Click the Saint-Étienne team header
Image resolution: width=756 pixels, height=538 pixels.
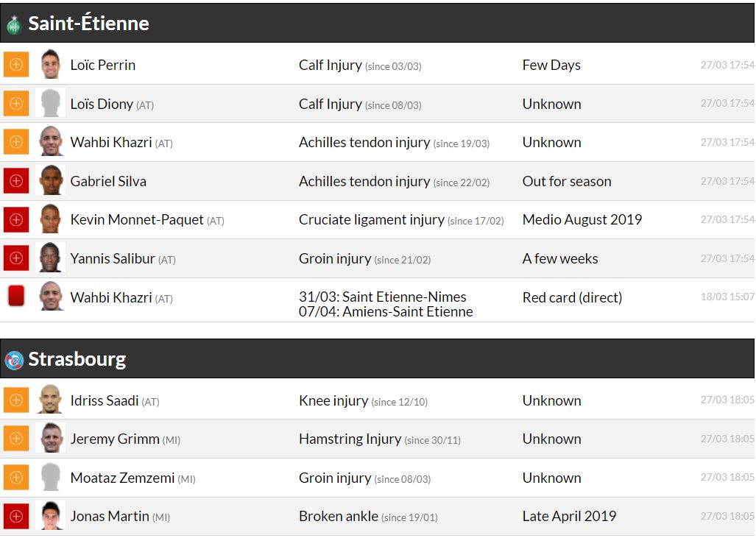pyautogui.click(x=88, y=24)
